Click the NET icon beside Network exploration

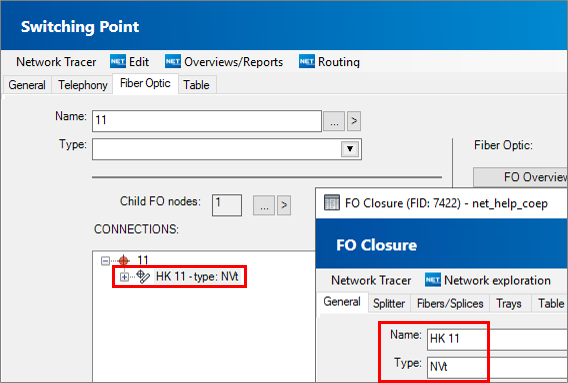pos(433,280)
